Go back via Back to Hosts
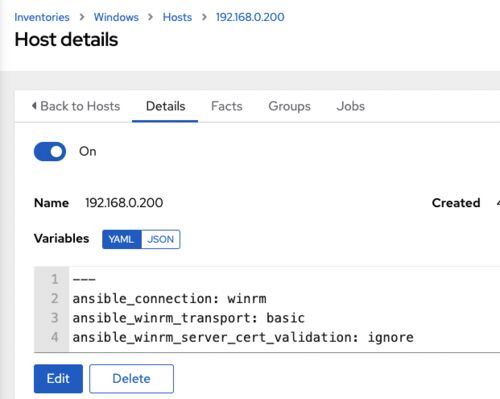 [76, 106]
